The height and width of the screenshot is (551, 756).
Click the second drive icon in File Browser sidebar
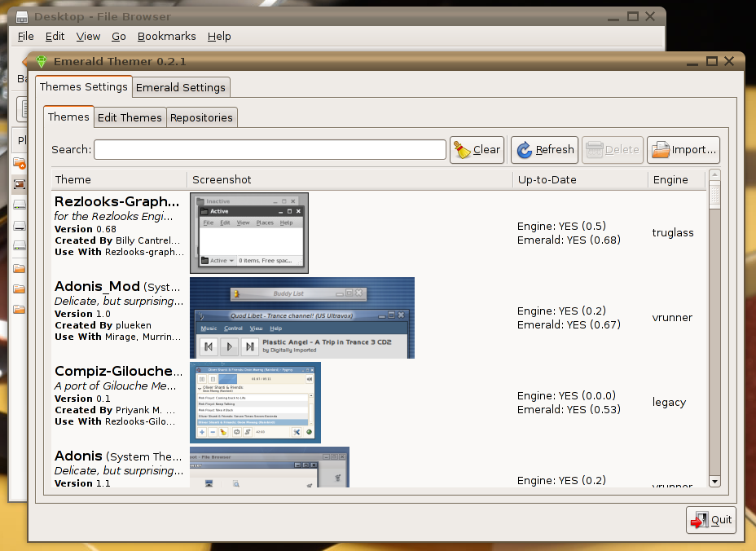click(20, 226)
